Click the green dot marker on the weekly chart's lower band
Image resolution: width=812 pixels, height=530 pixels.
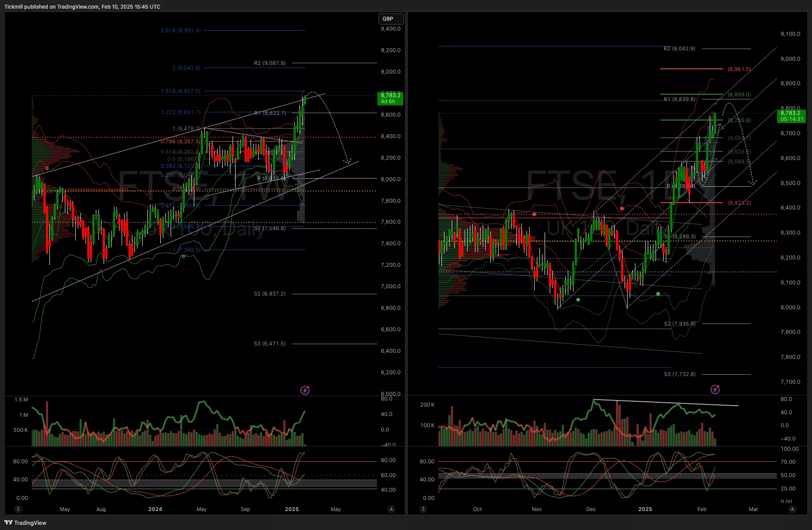point(184,256)
